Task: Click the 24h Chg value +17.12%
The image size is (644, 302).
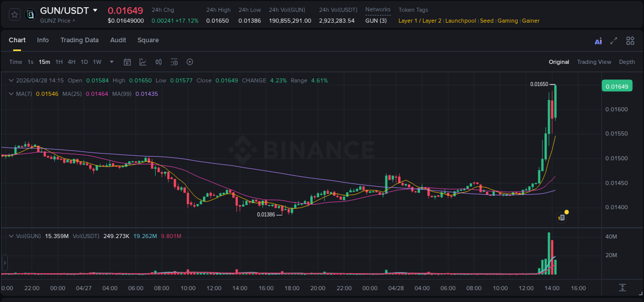Action: [x=188, y=21]
